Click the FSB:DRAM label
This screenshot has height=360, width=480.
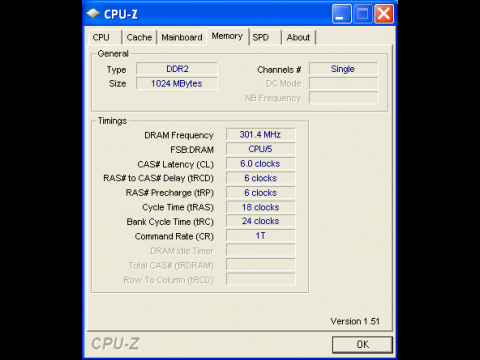[192, 150]
